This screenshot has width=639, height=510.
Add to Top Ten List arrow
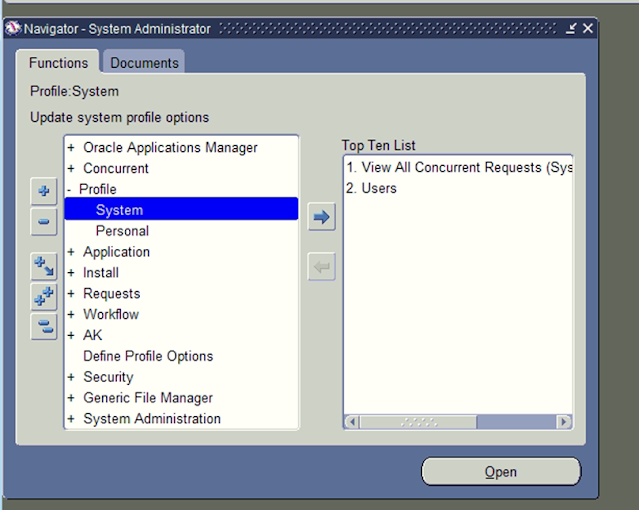321,217
